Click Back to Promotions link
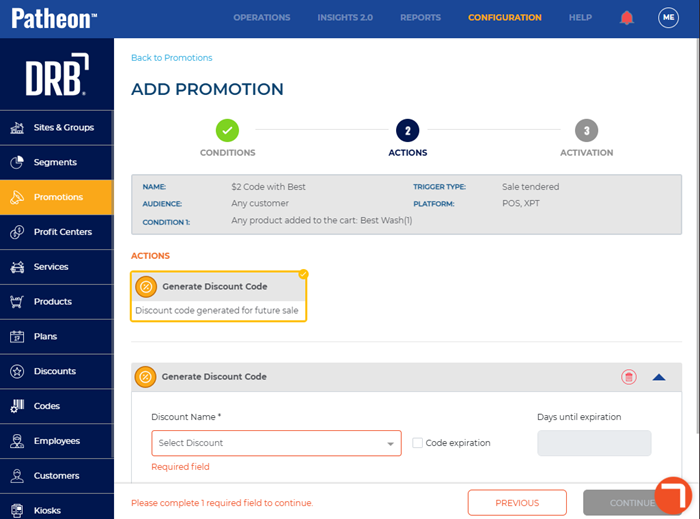 (171, 58)
